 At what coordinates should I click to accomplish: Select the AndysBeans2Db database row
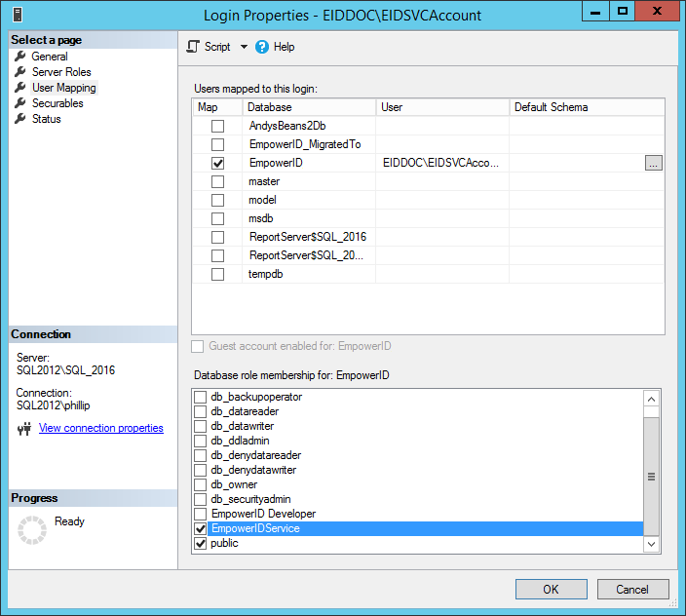tap(287, 126)
